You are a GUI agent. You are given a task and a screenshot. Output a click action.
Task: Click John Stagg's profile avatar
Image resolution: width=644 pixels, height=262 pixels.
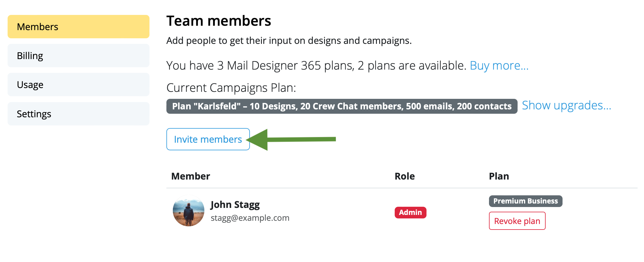tap(189, 211)
